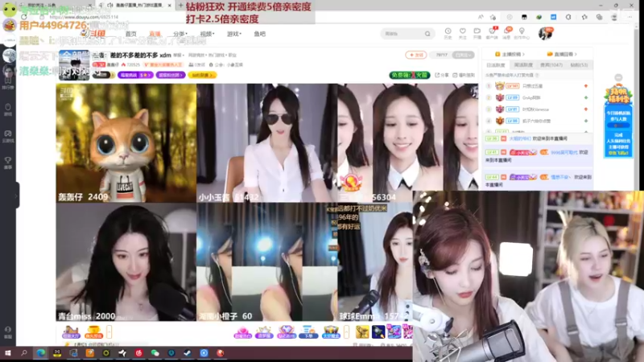Open the mobile watch icon link
Viewport: 644px width, 362px height.
tap(464, 75)
